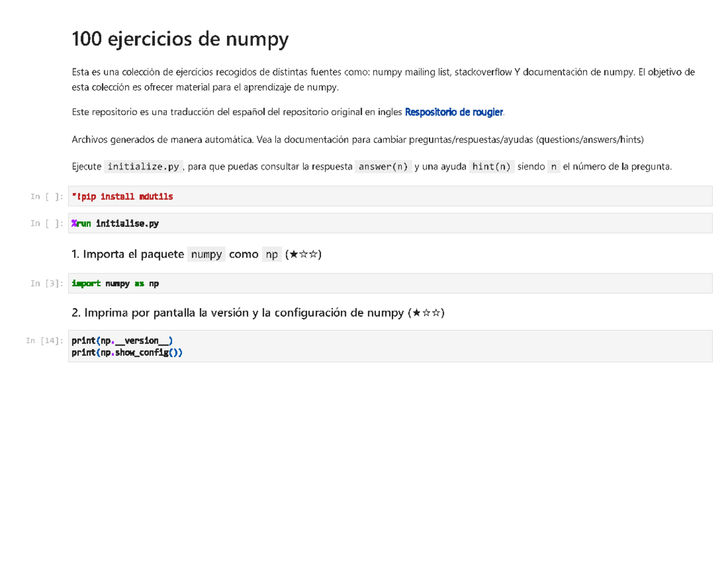Viewport: 728px width, 562px height.
Task: Open the "Respositorio de rougier" link
Action: click(454, 112)
